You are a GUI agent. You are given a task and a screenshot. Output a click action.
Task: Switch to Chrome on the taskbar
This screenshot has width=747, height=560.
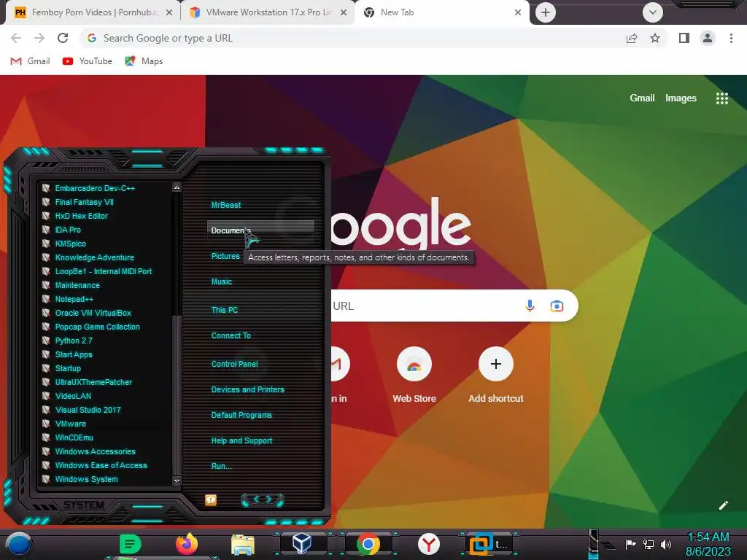pyautogui.click(x=368, y=544)
